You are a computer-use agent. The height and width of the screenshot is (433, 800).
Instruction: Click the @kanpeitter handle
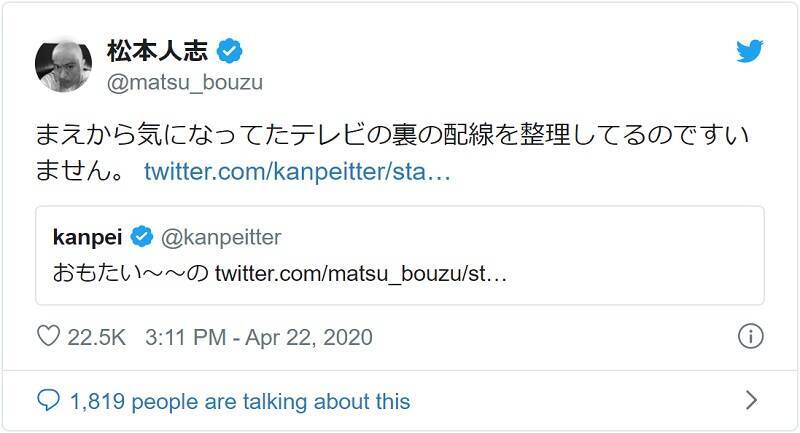pos(220,237)
